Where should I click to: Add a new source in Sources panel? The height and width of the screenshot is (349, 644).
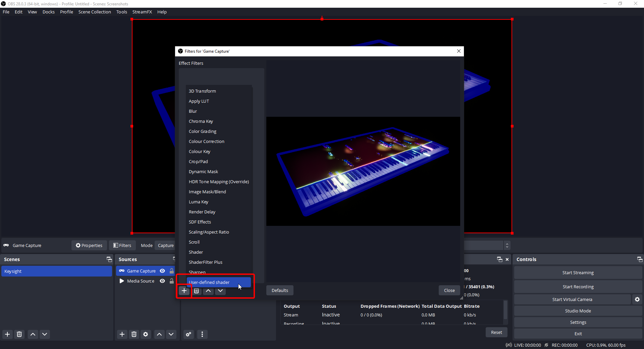(x=122, y=334)
